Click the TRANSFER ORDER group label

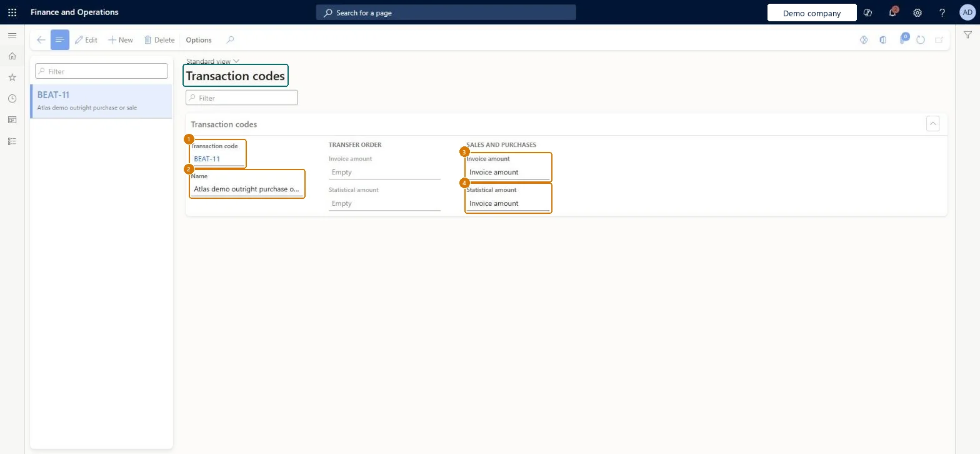pyautogui.click(x=355, y=144)
